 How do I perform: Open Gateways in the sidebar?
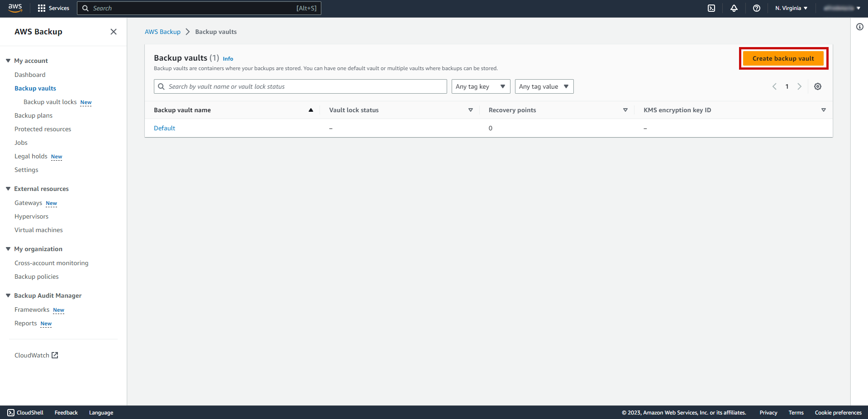tap(28, 203)
